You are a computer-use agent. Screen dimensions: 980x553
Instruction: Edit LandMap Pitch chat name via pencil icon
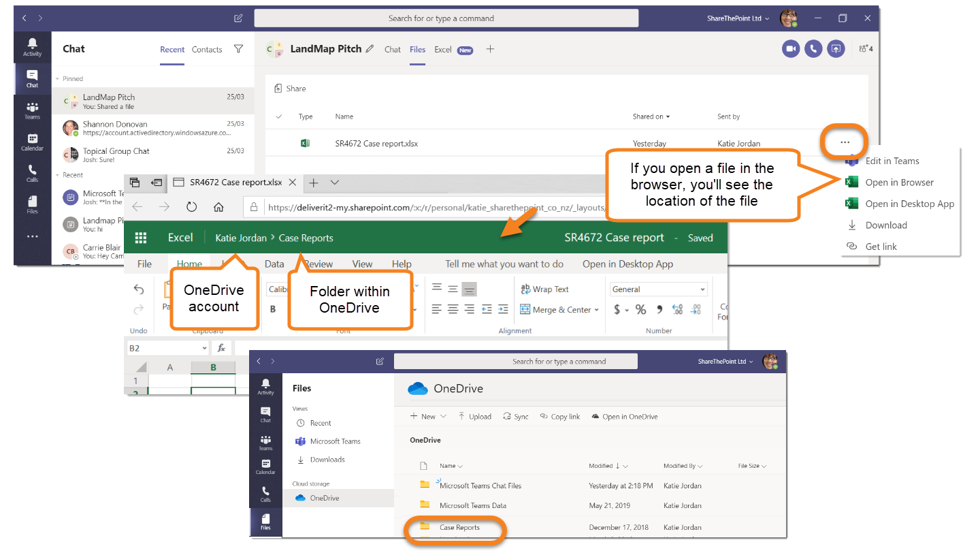(x=370, y=48)
